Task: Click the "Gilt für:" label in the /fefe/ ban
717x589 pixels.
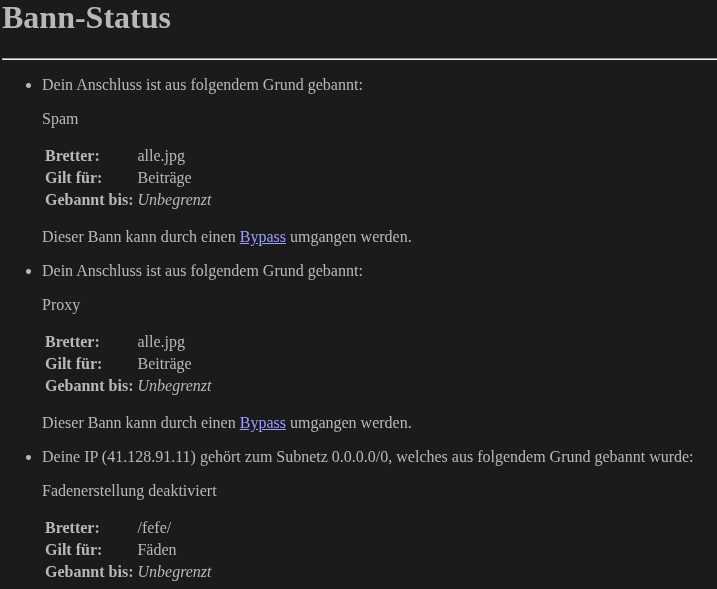Action: [73, 550]
